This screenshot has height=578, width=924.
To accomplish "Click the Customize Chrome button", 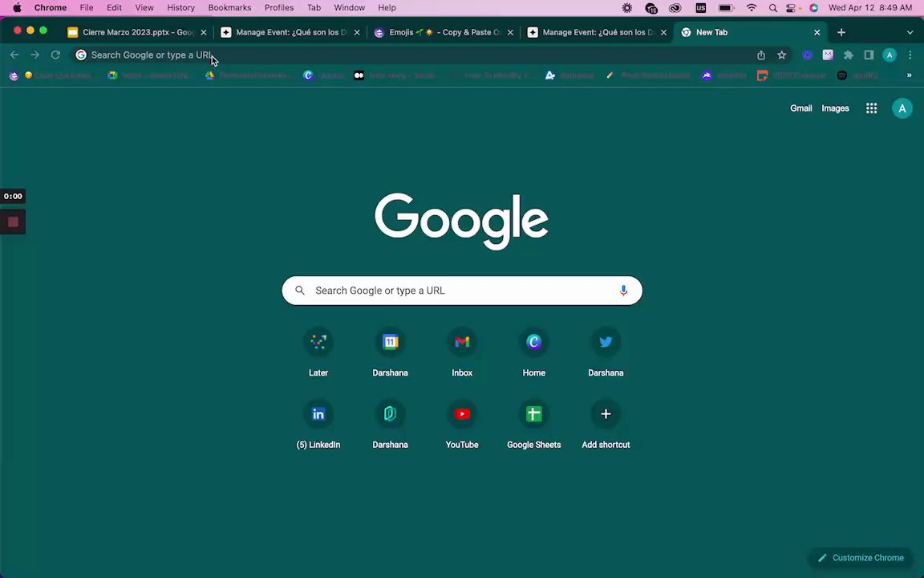I will coord(861,558).
